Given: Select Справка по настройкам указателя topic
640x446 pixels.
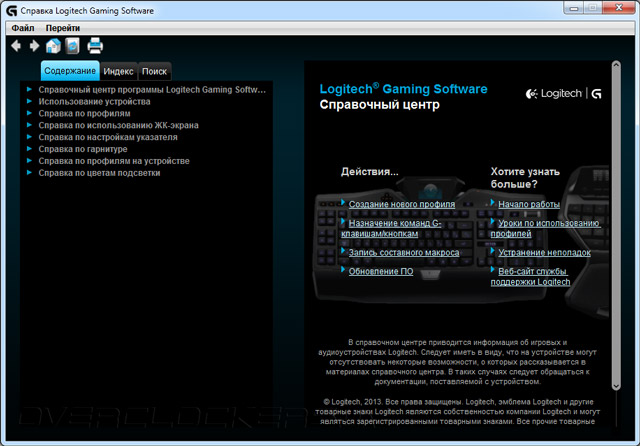Looking at the screenshot, I should (x=108, y=137).
